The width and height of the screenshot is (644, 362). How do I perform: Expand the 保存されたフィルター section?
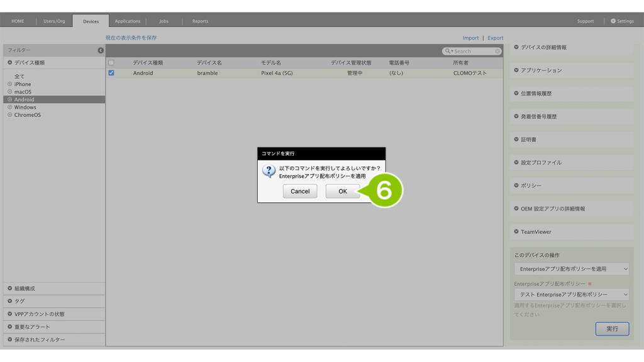54,340
